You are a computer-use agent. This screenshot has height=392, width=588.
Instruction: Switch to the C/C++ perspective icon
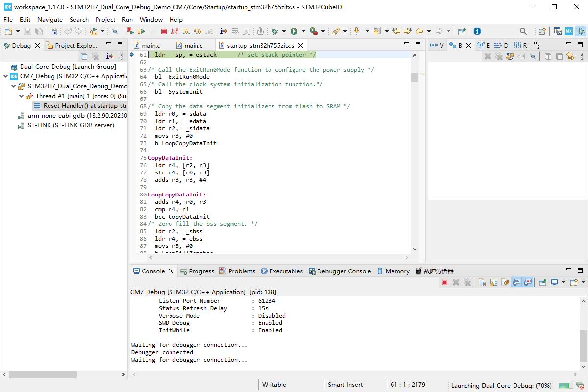click(x=558, y=31)
